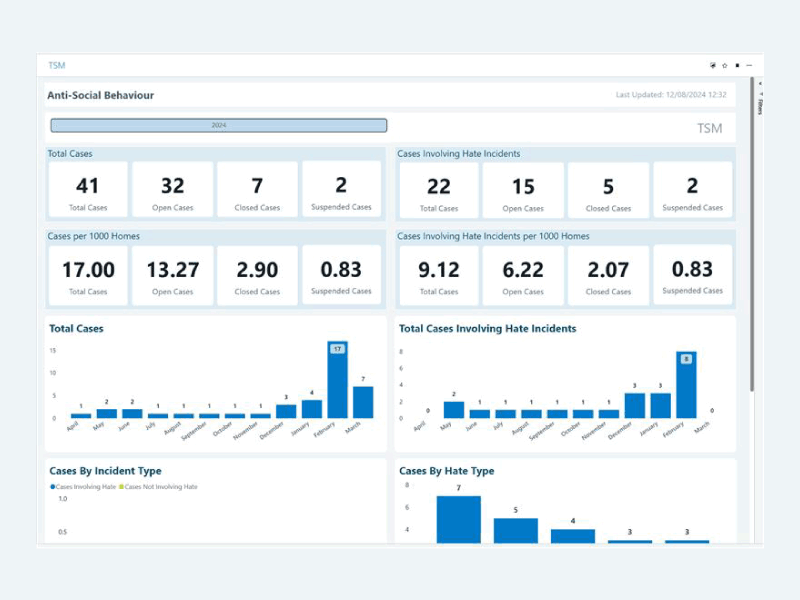The height and width of the screenshot is (600, 800).
Task: Select the tallest bar in Cases By Hate Type
Action: click(x=458, y=518)
